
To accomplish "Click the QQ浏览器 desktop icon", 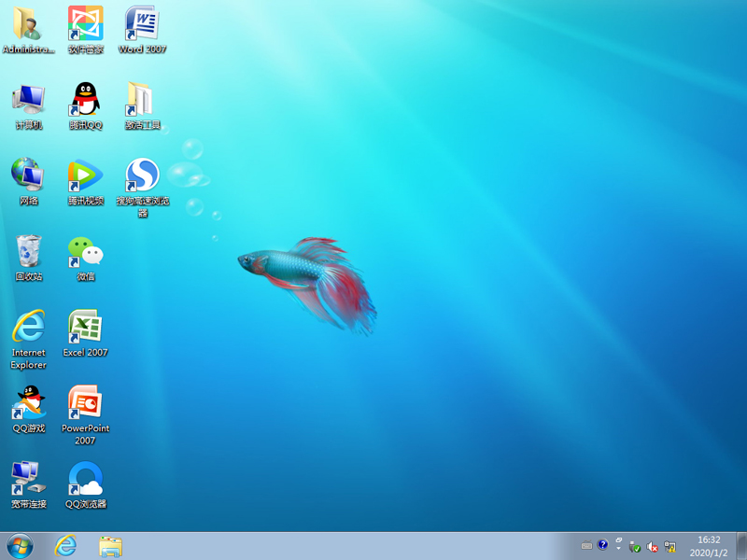I will (x=85, y=480).
